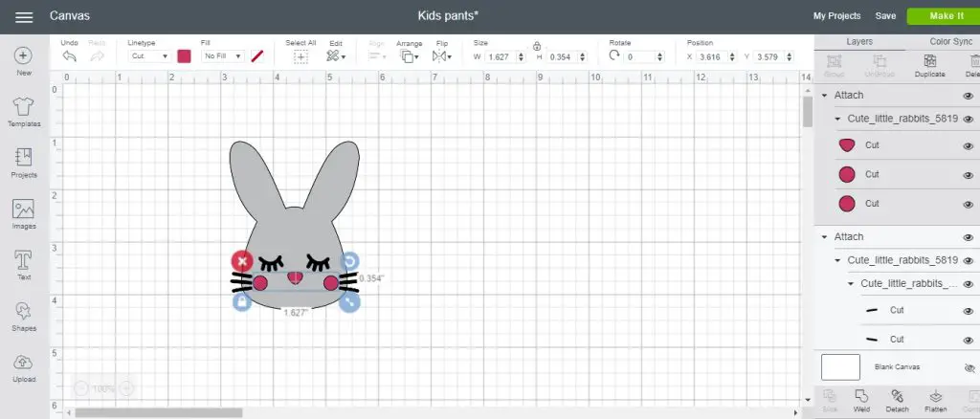The width and height of the screenshot is (980, 419).
Task: Click the green Make It button
Action: click(946, 16)
